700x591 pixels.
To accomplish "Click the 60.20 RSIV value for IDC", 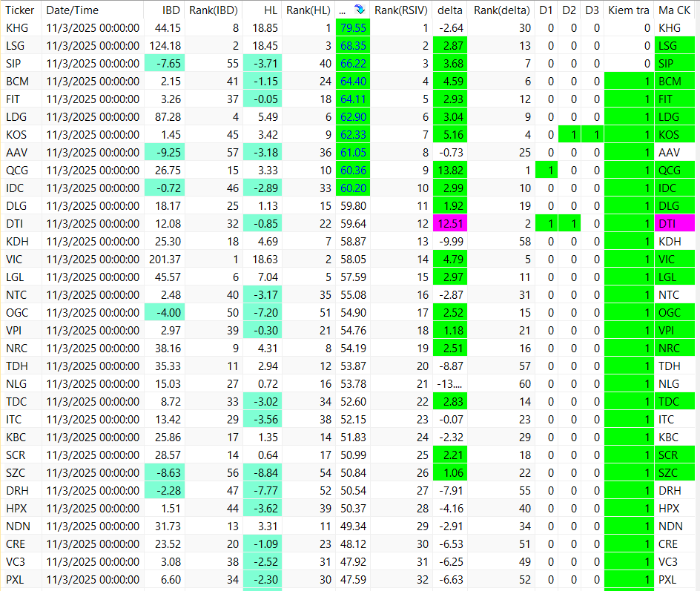I will point(353,188).
